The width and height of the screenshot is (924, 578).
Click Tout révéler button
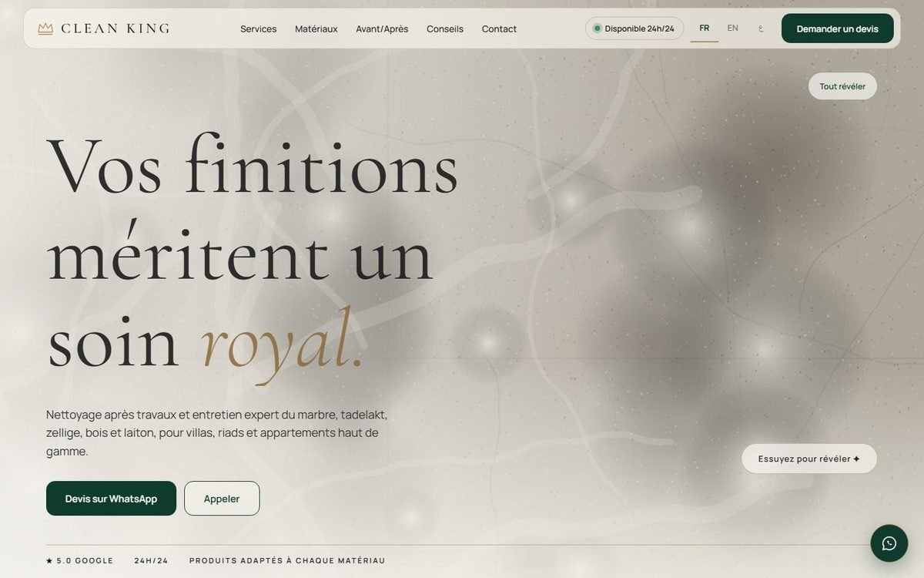click(x=842, y=86)
